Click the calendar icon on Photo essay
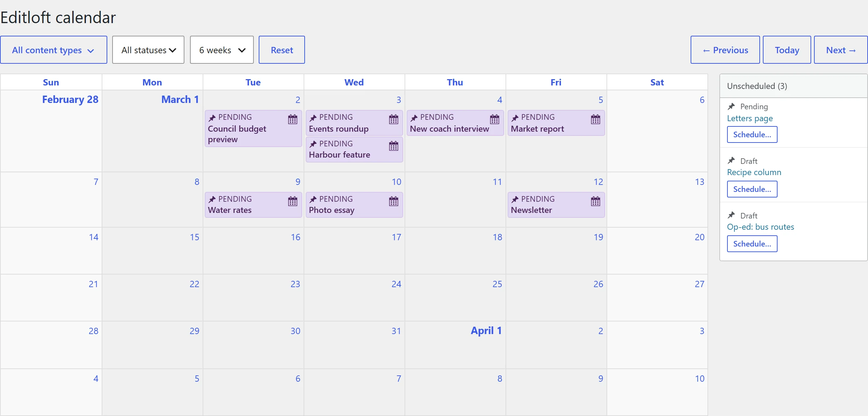Image resolution: width=868 pixels, height=416 pixels. [x=394, y=201]
